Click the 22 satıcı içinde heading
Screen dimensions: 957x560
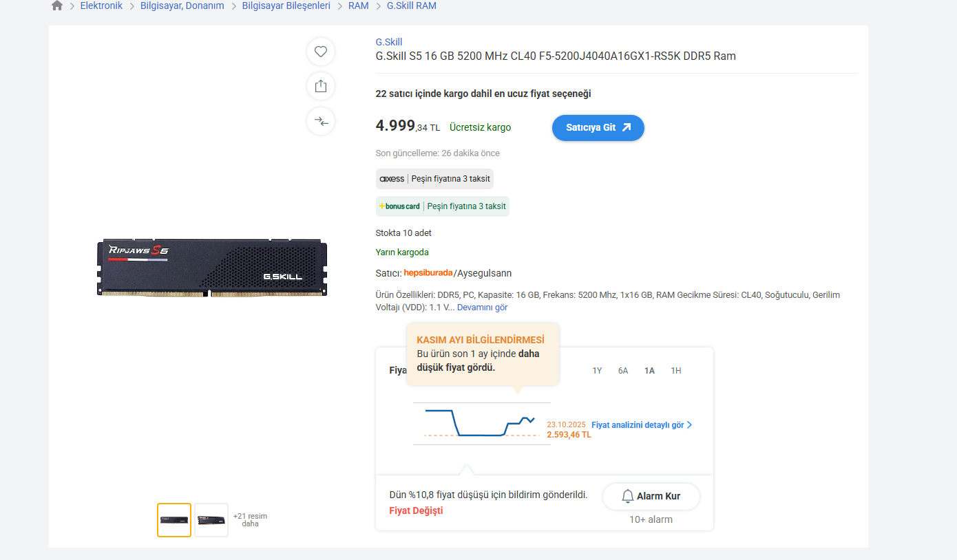coord(483,94)
